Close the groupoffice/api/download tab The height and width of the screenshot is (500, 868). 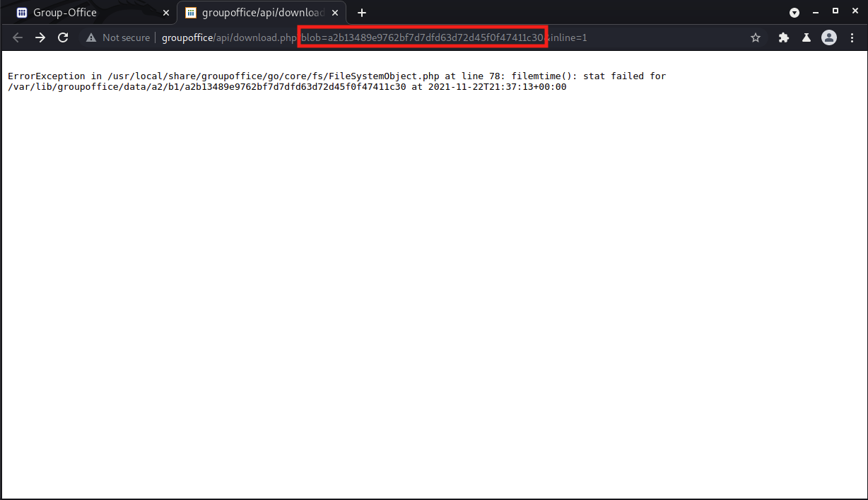[x=335, y=13]
